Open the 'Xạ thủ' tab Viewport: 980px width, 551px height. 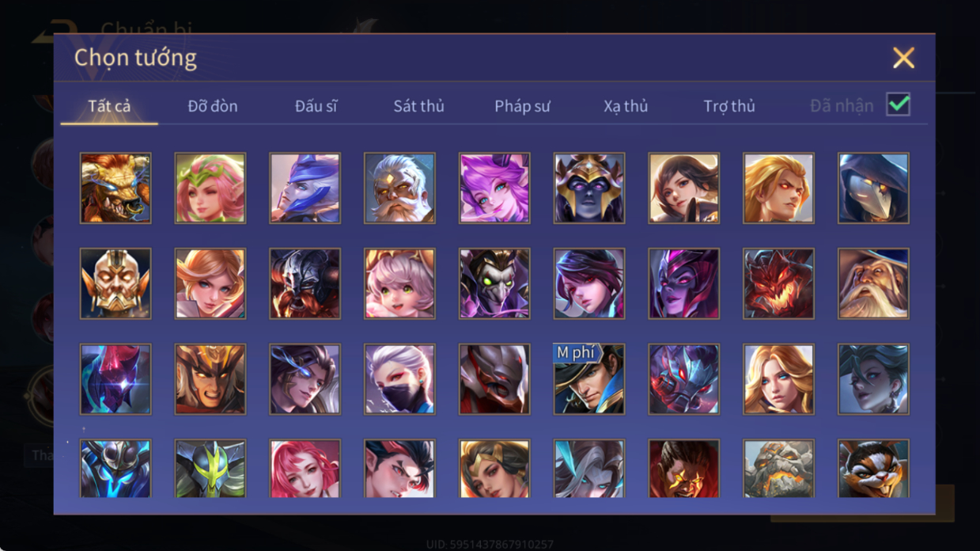(626, 106)
